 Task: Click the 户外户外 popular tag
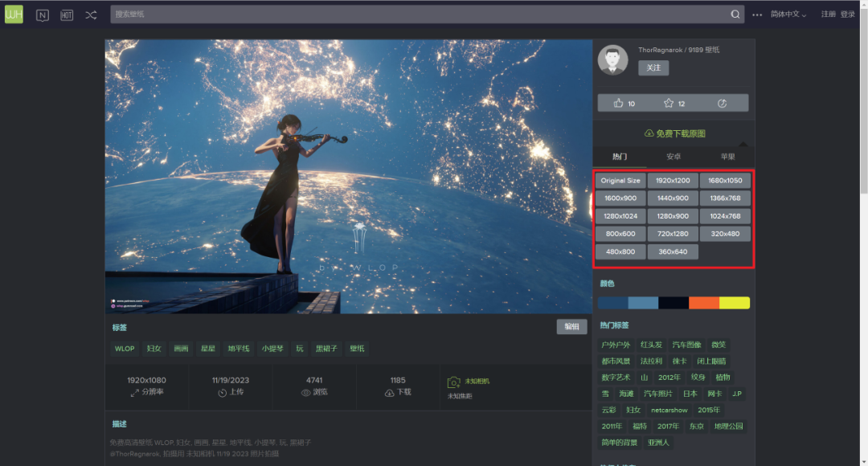tap(616, 345)
